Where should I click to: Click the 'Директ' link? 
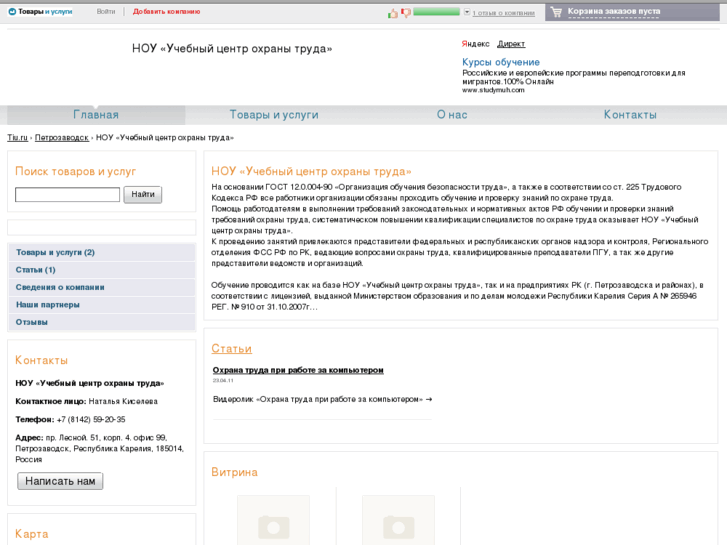pyautogui.click(x=511, y=44)
